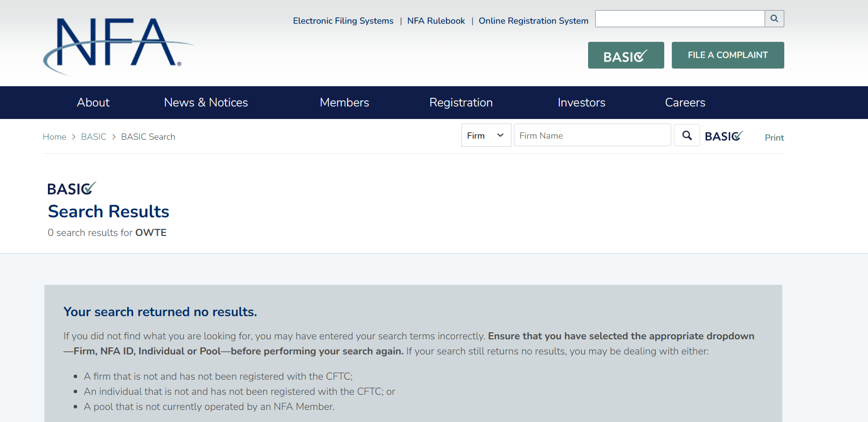
Task: Click the green BASIC button
Action: pyautogui.click(x=626, y=55)
